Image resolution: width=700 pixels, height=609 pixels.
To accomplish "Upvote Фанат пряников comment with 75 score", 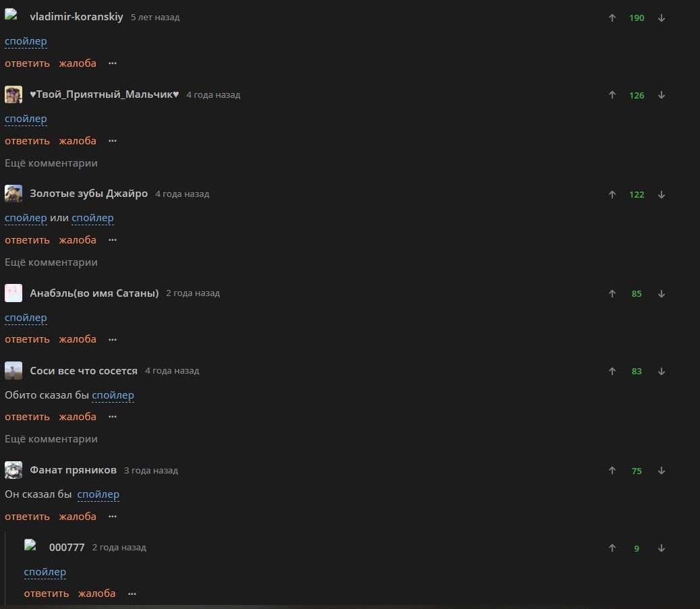I will [612, 471].
